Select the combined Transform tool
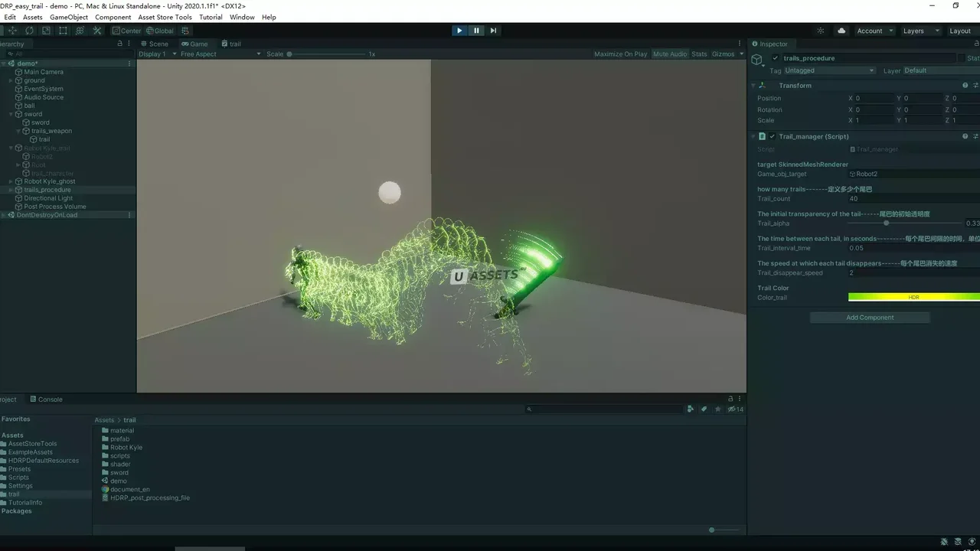Viewport: 980px width, 551px height. point(80,31)
